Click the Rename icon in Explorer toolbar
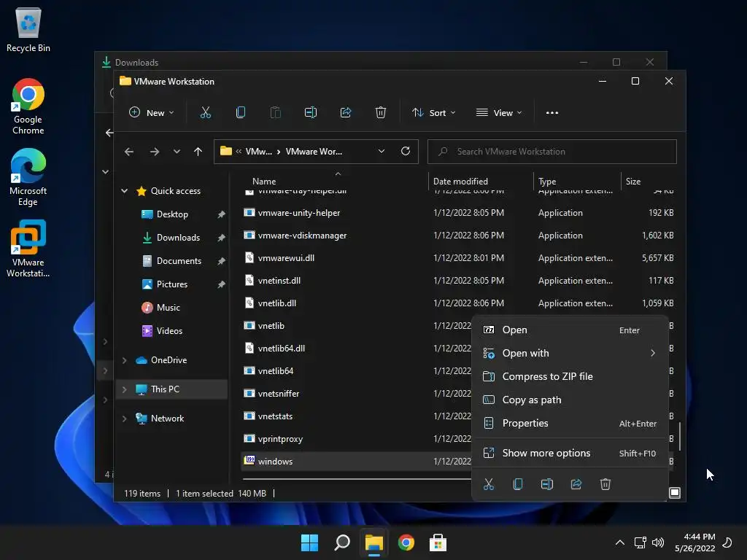 coord(311,112)
